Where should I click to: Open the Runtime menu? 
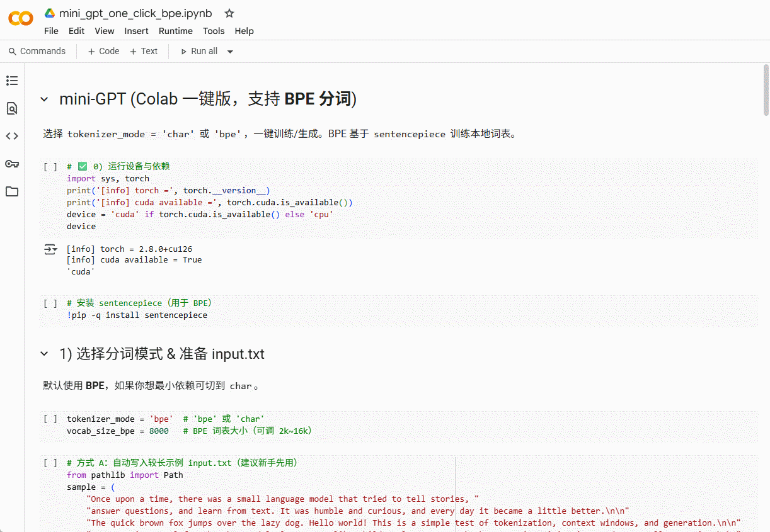point(175,31)
